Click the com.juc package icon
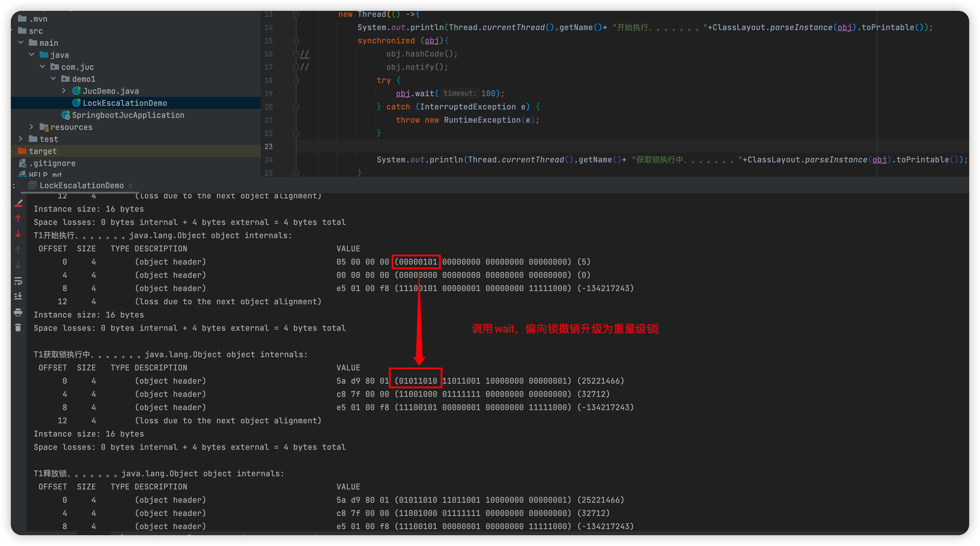Screen dimensions: 980x546 55,67
